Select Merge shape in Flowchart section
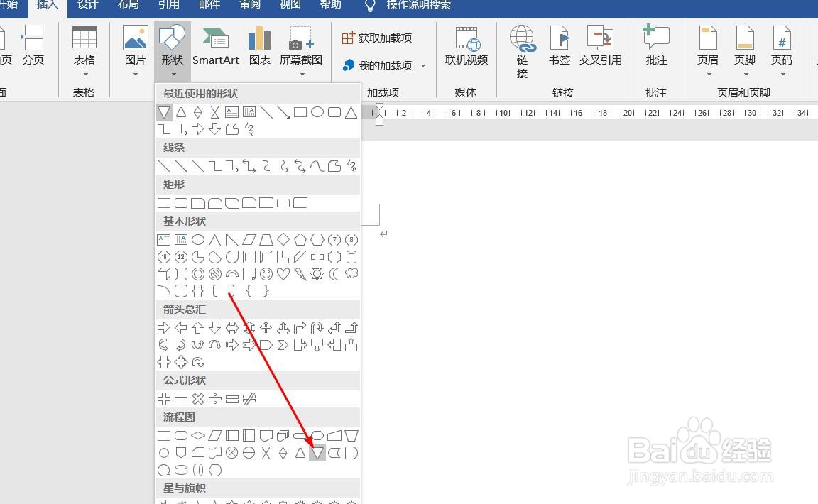This screenshot has width=818, height=504. pos(317,453)
